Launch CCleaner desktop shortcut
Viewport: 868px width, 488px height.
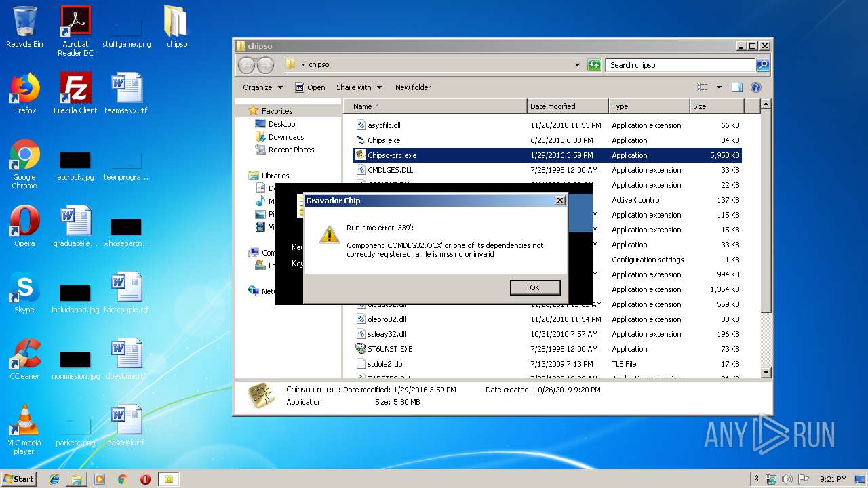24,359
